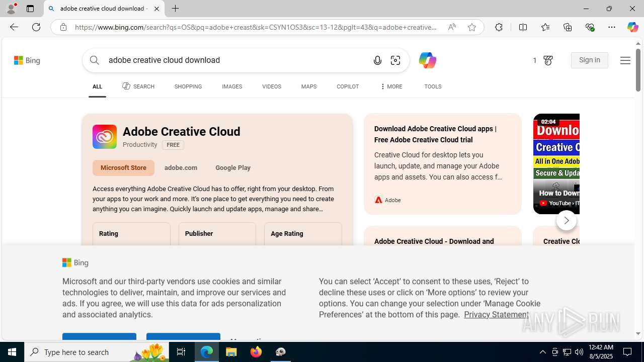Click the Adobe source label in result

[x=388, y=200]
